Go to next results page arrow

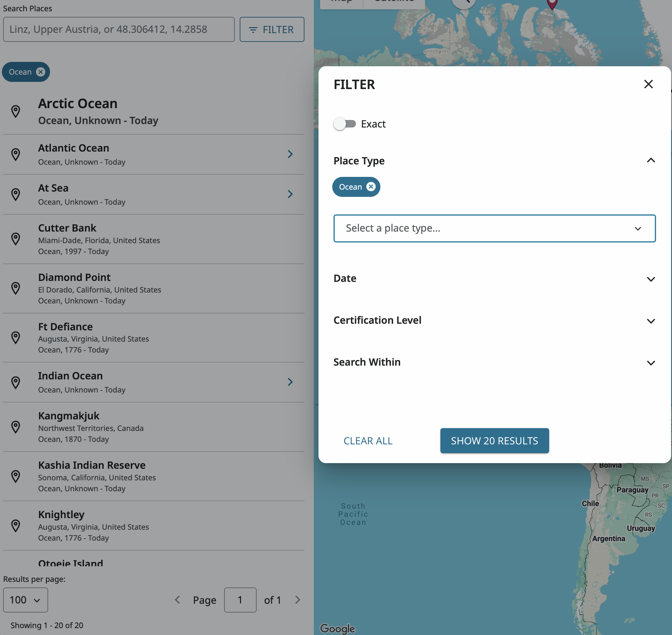pos(298,600)
